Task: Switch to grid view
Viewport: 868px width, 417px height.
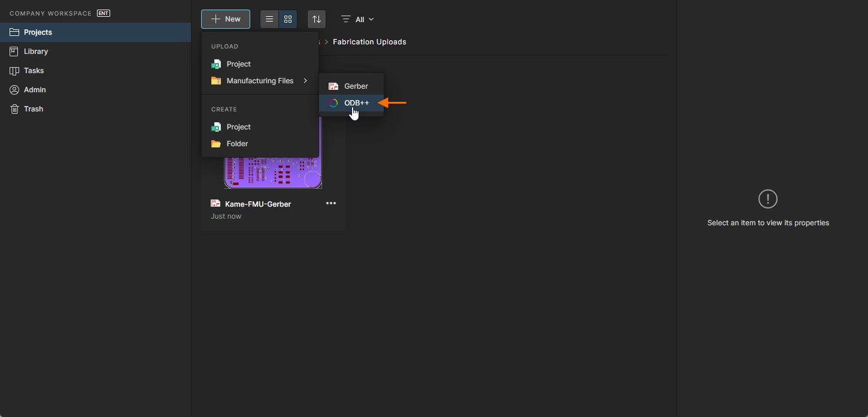Action: click(288, 19)
